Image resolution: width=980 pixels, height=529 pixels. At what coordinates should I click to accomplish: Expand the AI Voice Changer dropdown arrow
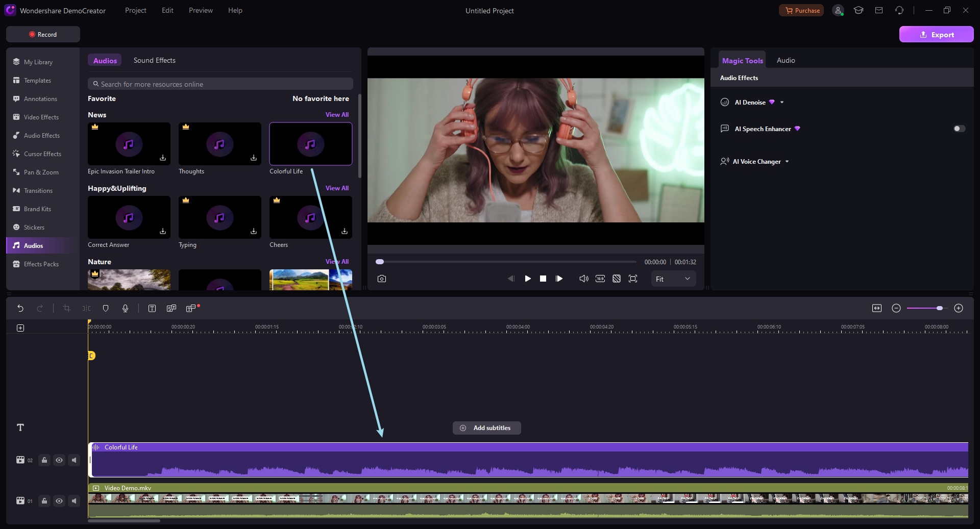click(x=787, y=162)
